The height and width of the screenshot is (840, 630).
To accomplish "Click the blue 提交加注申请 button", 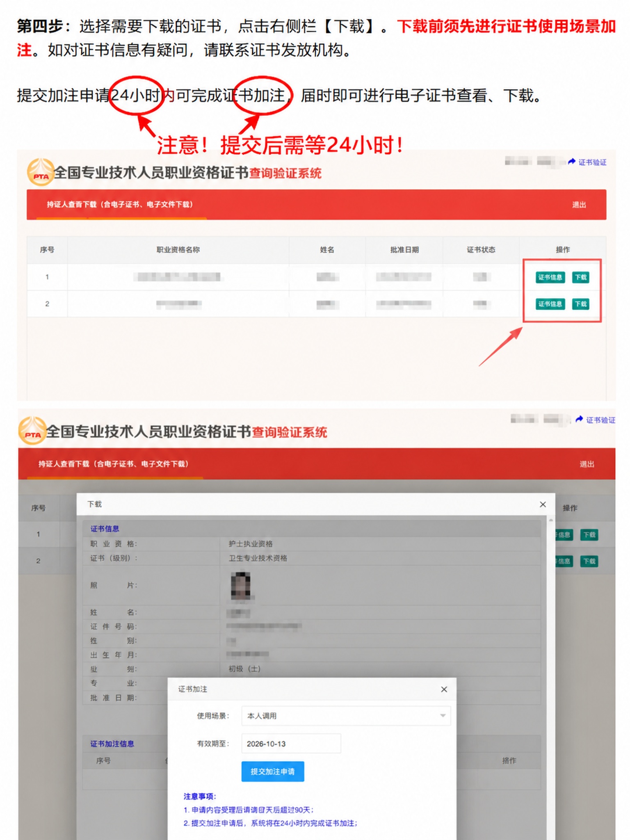I will coord(273,772).
